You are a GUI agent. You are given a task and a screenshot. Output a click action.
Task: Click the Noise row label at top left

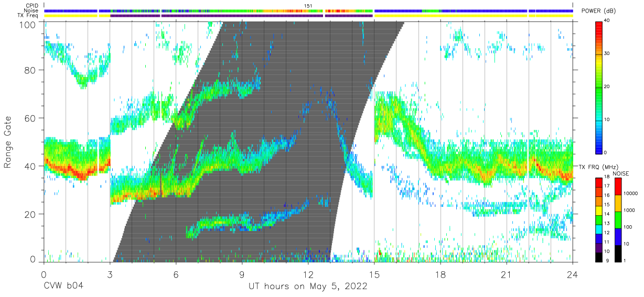click(x=31, y=11)
